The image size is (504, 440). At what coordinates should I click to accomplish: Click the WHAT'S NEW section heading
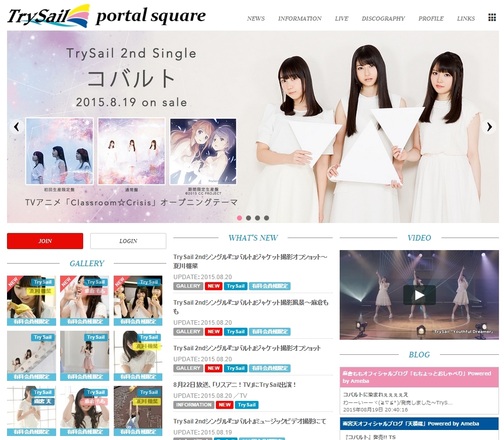click(x=253, y=238)
